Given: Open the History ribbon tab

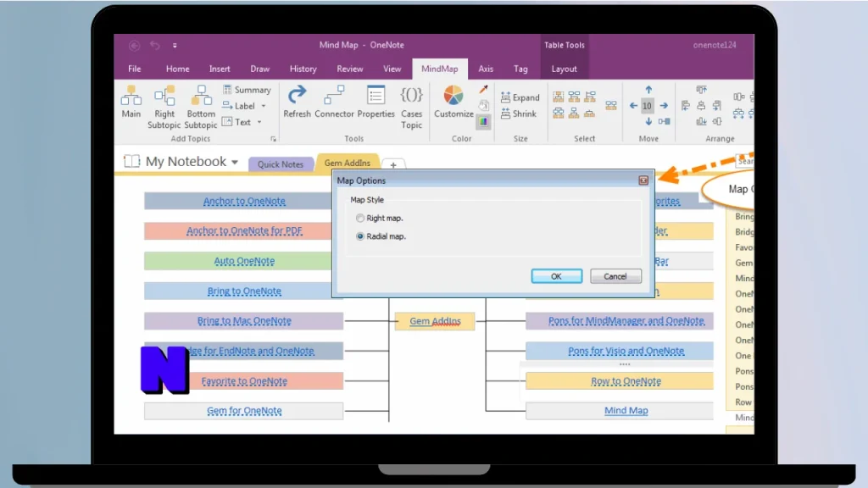Looking at the screenshot, I should pyautogui.click(x=303, y=69).
